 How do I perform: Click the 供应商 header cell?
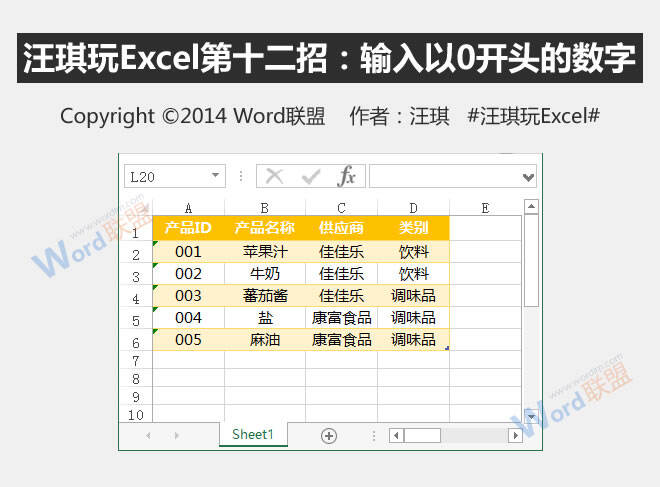[x=341, y=228]
